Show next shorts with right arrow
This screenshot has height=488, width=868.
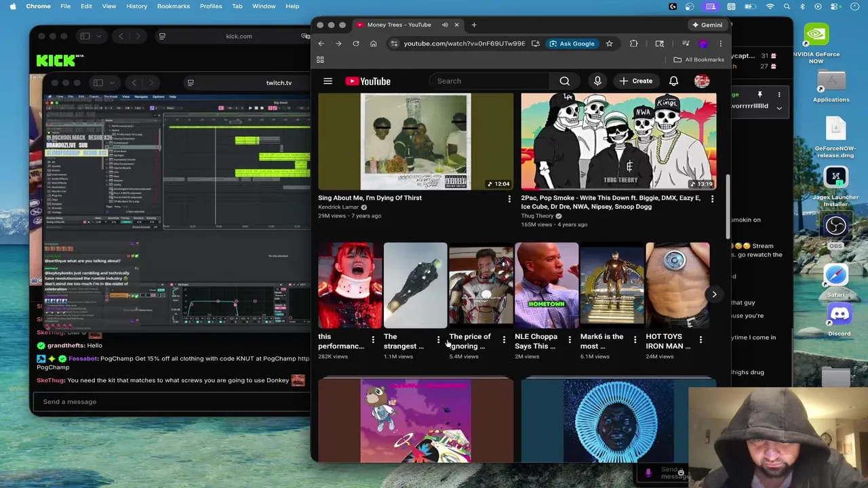(714, 294)
